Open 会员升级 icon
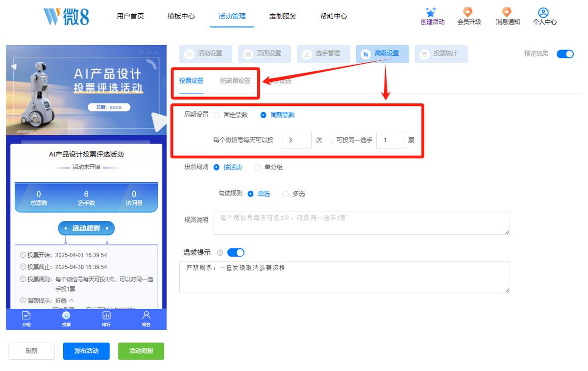Viewport: 588px width, 371px height. coord(468,12)
